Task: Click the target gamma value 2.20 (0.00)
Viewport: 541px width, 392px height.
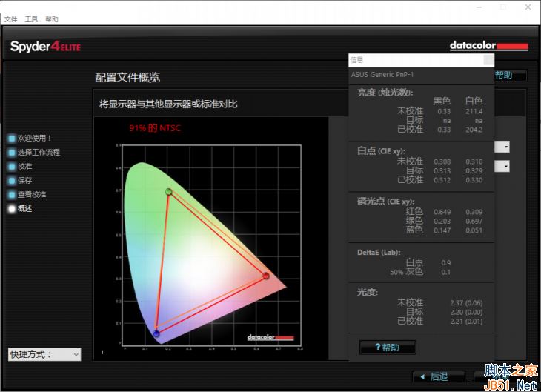Action: (466, 312)
